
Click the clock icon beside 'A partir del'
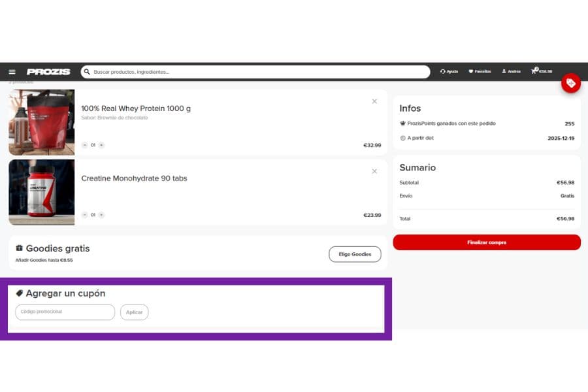point(402,138)
